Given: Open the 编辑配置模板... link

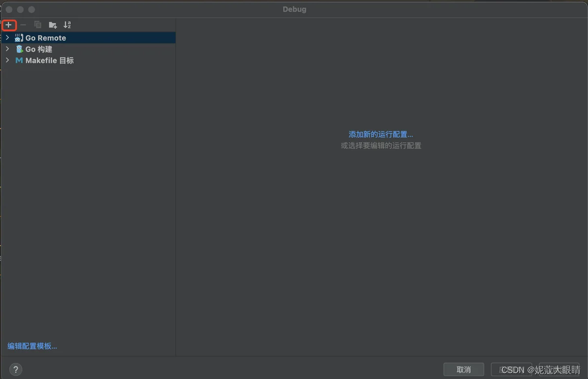Looking at the screenshot, I should coord(32,346).
